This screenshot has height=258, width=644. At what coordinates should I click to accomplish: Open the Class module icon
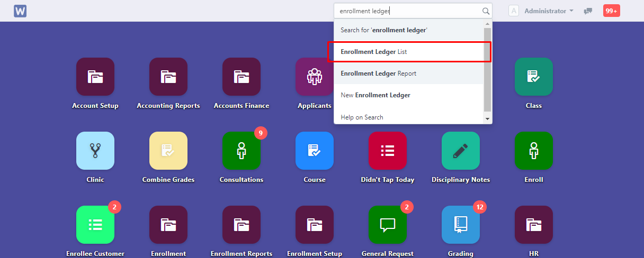tap(534, 77)
